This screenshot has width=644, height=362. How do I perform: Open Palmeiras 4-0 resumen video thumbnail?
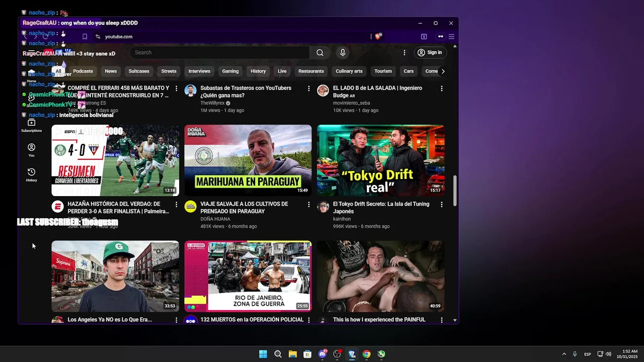pos(115,160)
